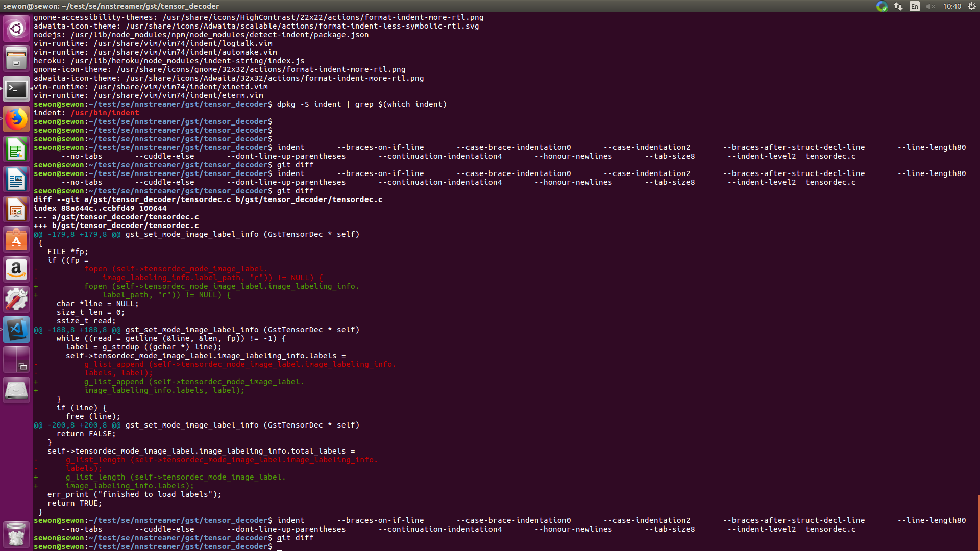This screenshot has height=551, width=980.
Task: Open LibreOffice Writer from the launcher
Action: click(x=16, y=180)
